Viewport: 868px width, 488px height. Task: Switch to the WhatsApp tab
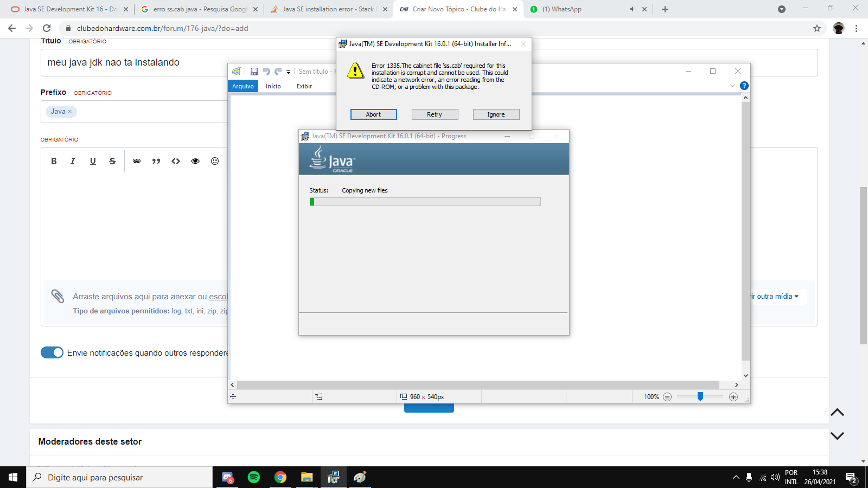[589, 9]
